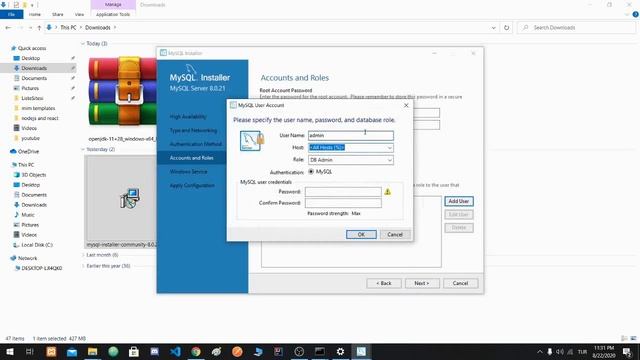640x360 pixels.
Task: Open Google Chrome from taskbar
Action: (196, 351)
